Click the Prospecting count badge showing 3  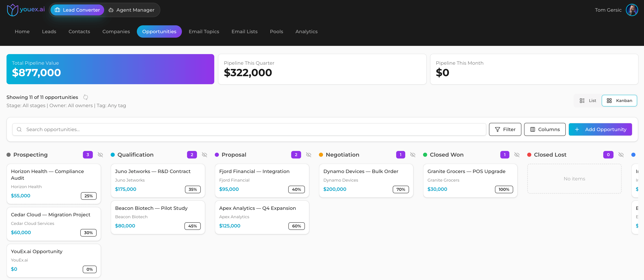(88, 155)
